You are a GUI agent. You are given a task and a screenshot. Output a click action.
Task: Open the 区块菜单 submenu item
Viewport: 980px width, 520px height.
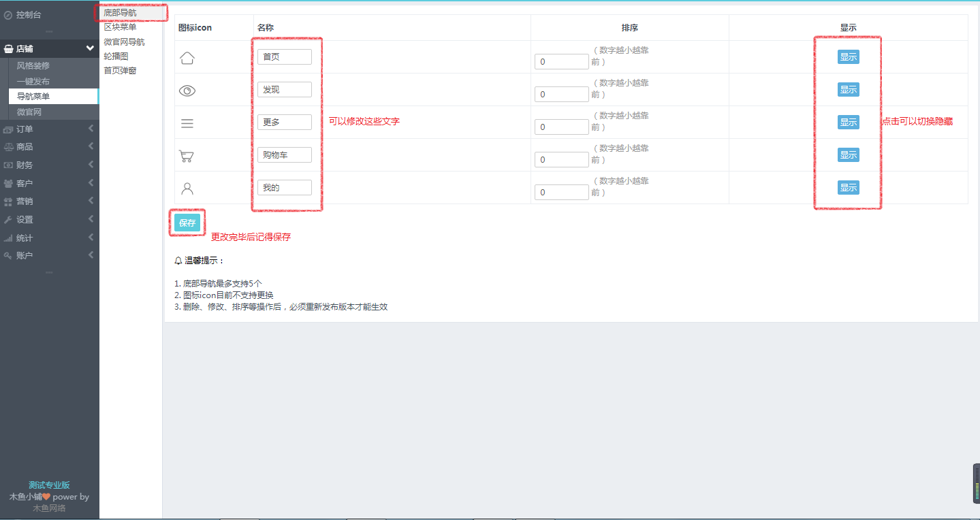coord(120,27)
